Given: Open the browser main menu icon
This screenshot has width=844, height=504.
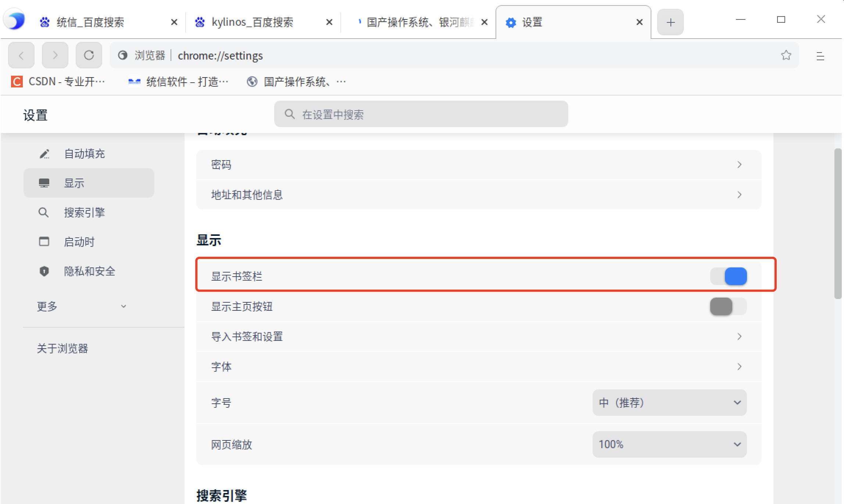Looking at the screenshot, I should (x=820, y=56).
